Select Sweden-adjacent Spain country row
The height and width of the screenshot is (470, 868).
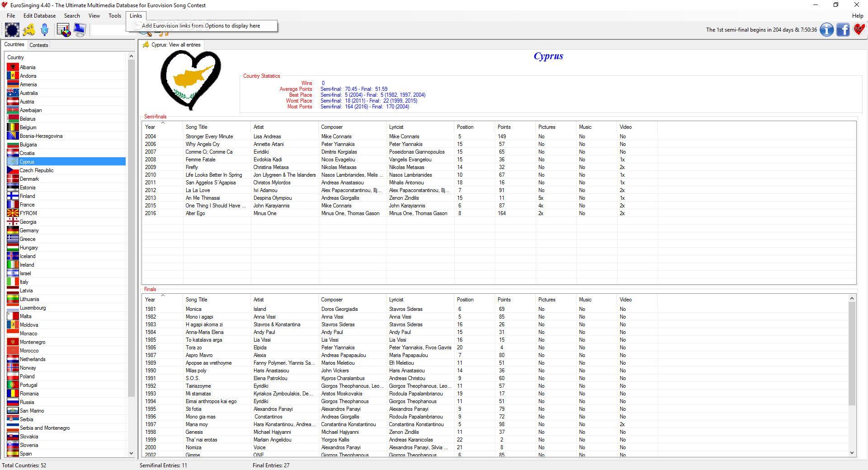click(x=66, y=454)
